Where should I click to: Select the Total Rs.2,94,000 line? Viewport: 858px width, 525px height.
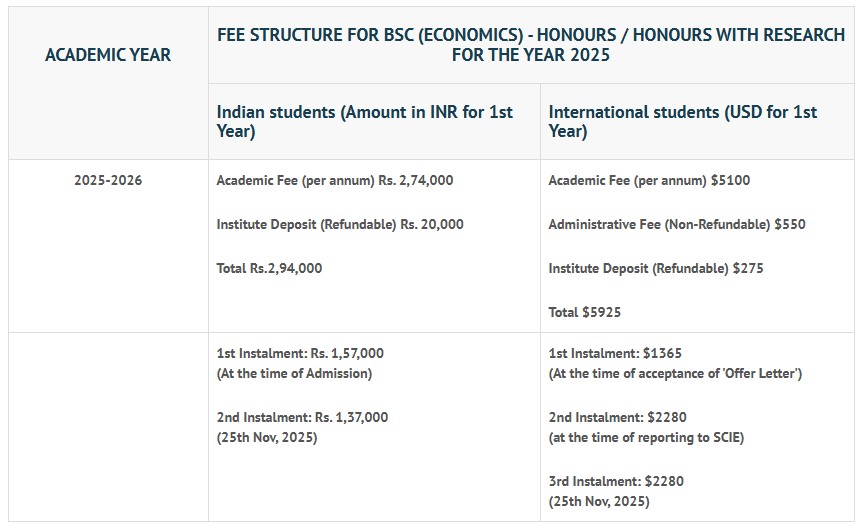point(269,268)
